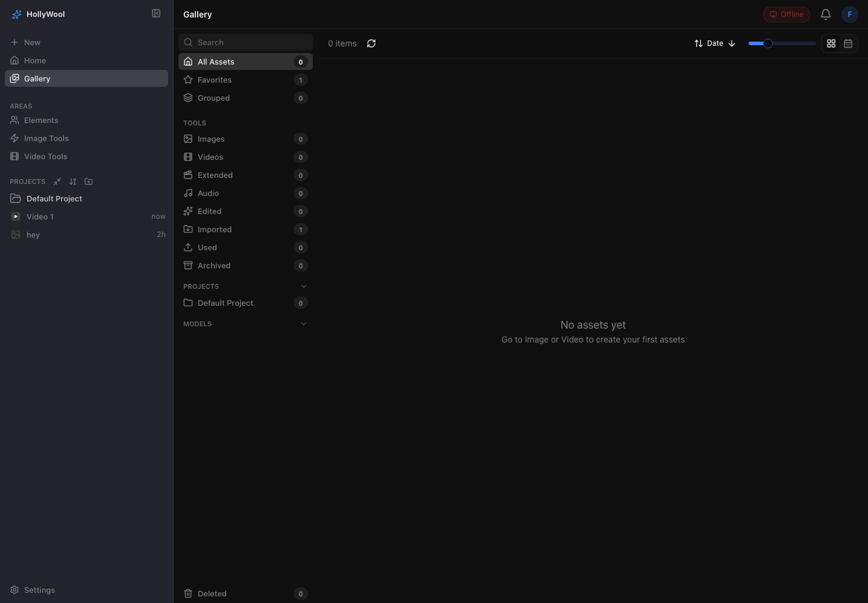Open the hey item
868x603 pixels.
point(86,235)
